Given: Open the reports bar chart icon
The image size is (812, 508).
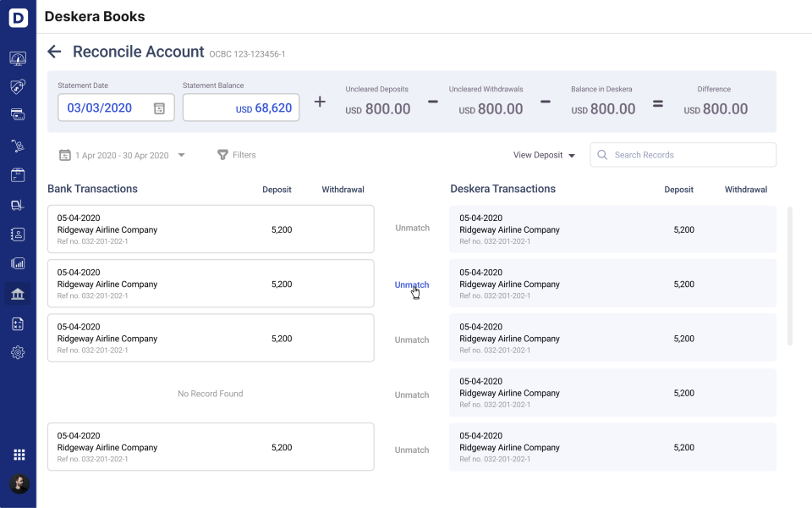Looking at the screenshot, I should pyautogui.click(x=18, y=263).
